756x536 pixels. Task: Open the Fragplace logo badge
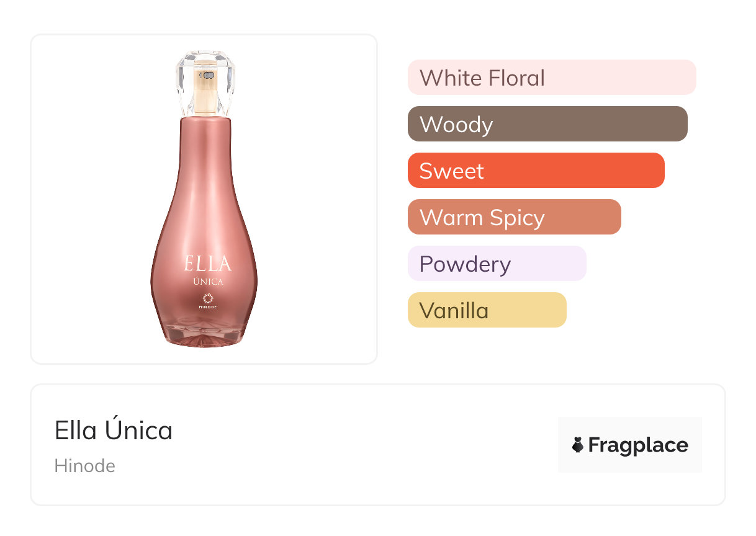629,445
